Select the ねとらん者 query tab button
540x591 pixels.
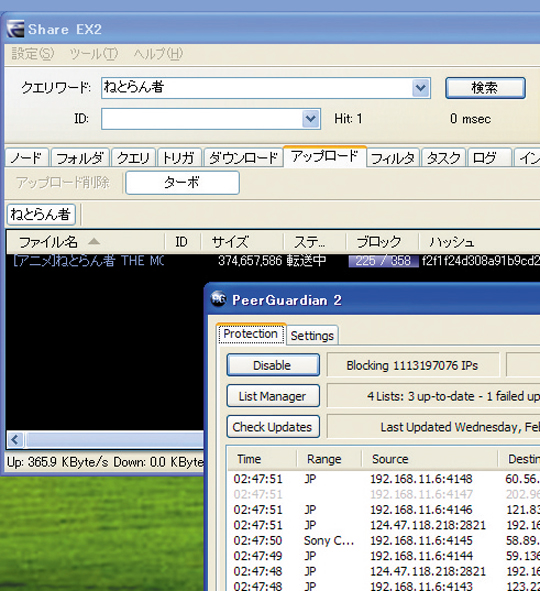pyautogui.click(x=41, y=214)
